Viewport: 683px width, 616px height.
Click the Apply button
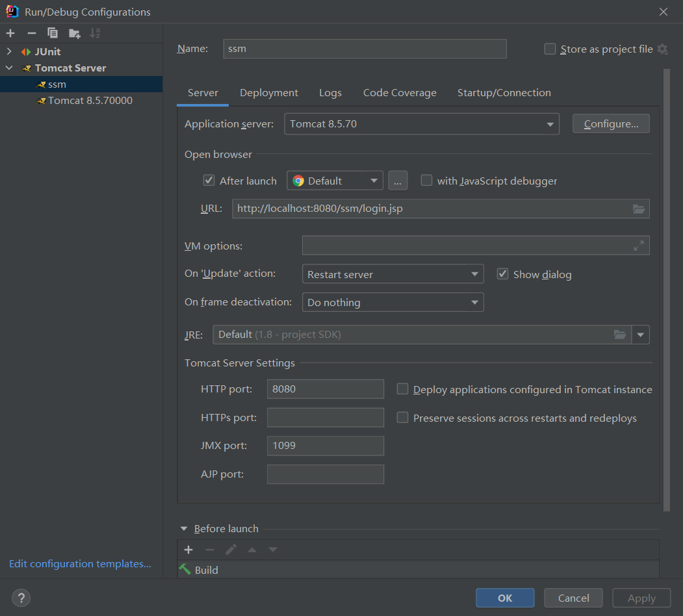click(641, 598)
